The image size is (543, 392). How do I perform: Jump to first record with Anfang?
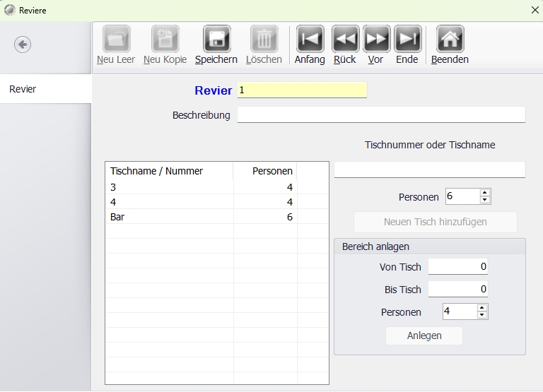tap(310, 39)
